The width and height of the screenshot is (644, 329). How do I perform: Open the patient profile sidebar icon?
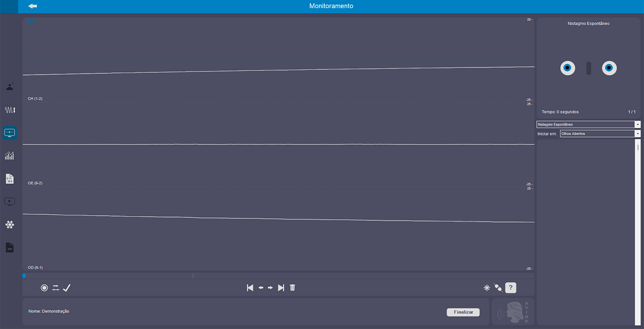(10, 87)
